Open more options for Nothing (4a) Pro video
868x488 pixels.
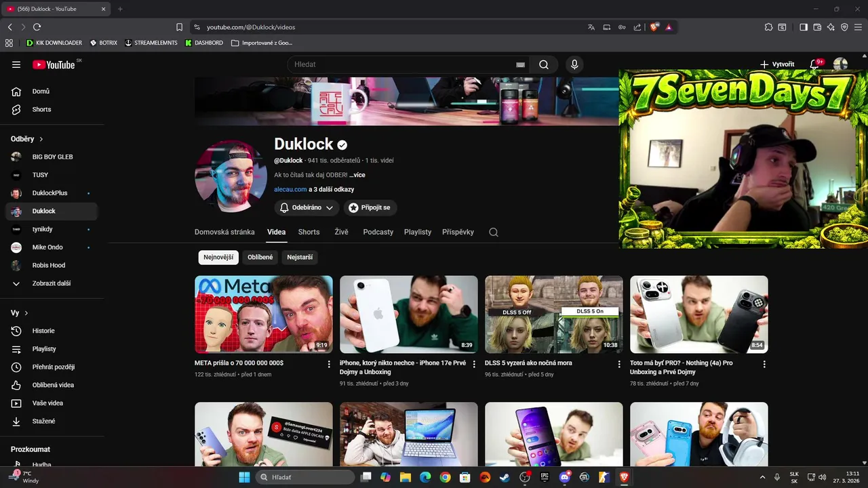[x=764, y=364]
